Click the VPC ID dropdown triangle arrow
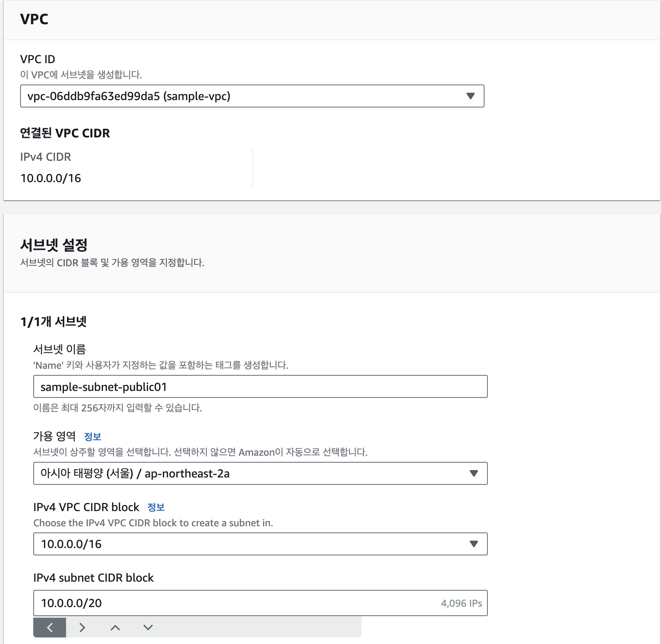 pyautogui.click(x=470, y=96)
